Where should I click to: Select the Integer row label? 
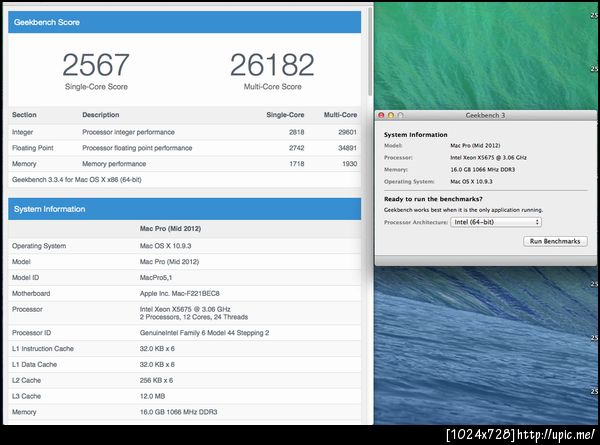(x=23, y=132)
